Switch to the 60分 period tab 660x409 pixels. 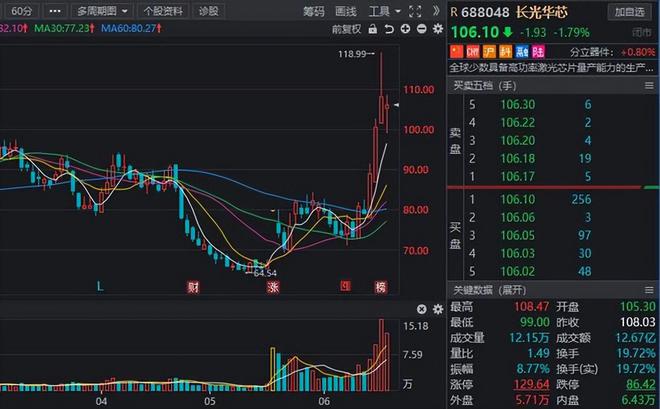[x=21, y=11]
